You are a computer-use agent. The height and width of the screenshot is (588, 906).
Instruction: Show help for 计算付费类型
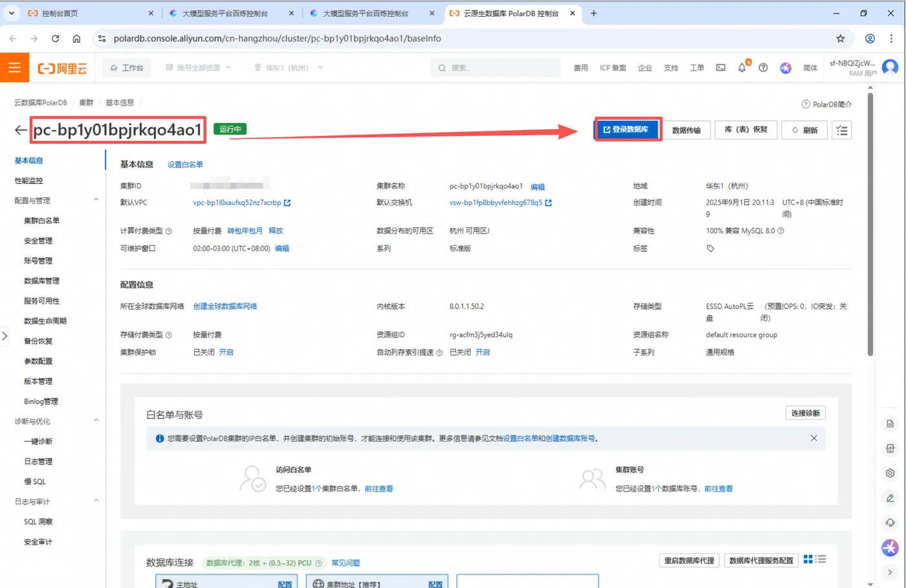[169, 231]
